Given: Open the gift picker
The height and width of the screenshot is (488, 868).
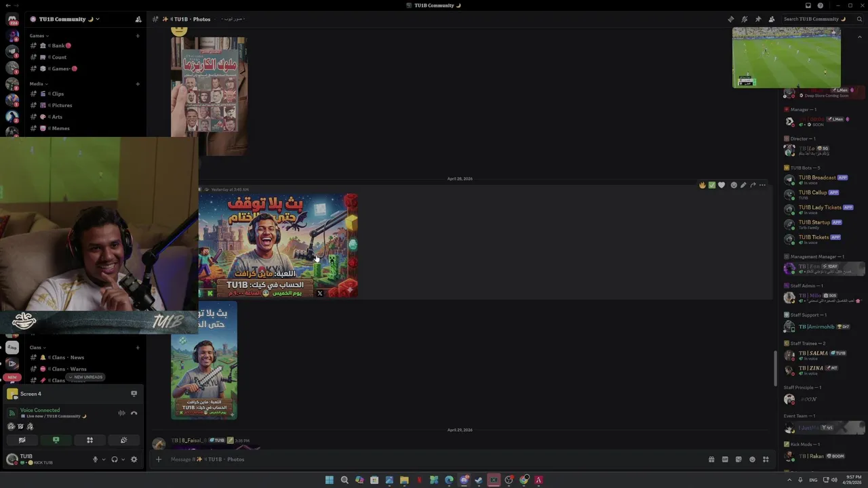Looking at the screenshot, I should point(711,460).
